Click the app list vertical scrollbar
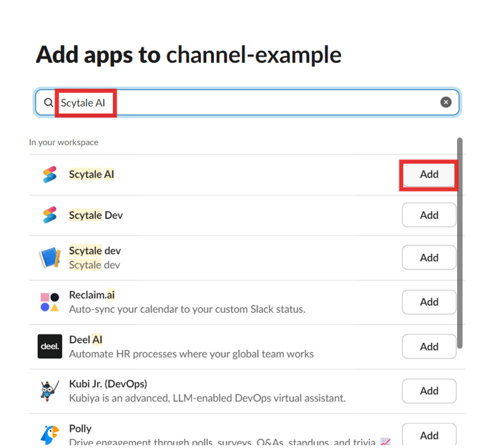Image resolution: width=492 pixels, height=448 pixels. click(x=460, y=243)
